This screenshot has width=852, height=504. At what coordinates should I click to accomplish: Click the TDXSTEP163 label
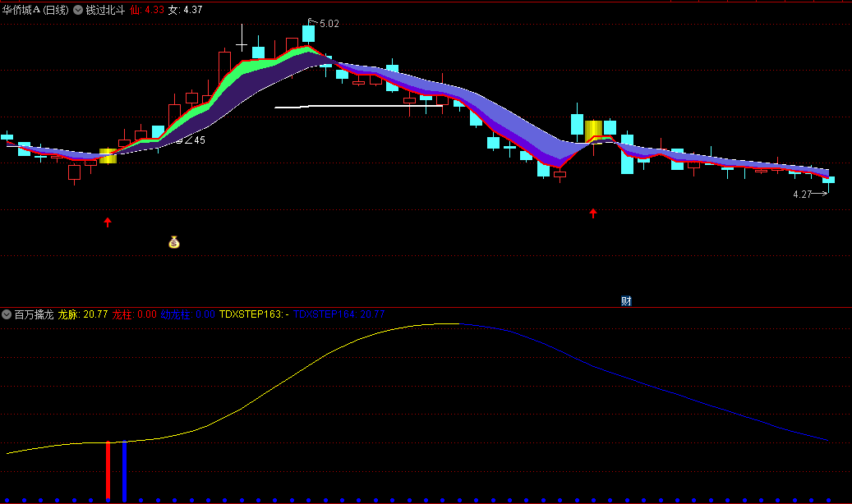click(x=254, y=314)
